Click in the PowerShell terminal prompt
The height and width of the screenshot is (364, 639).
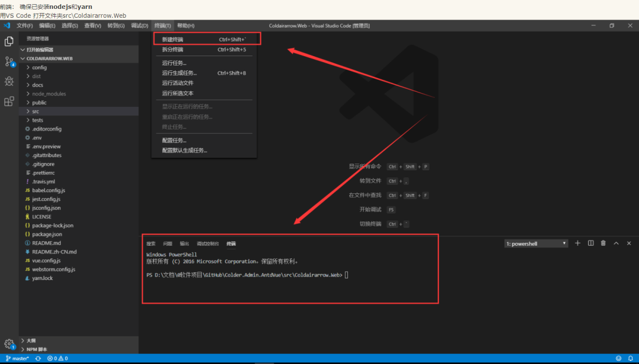(346, 275)
